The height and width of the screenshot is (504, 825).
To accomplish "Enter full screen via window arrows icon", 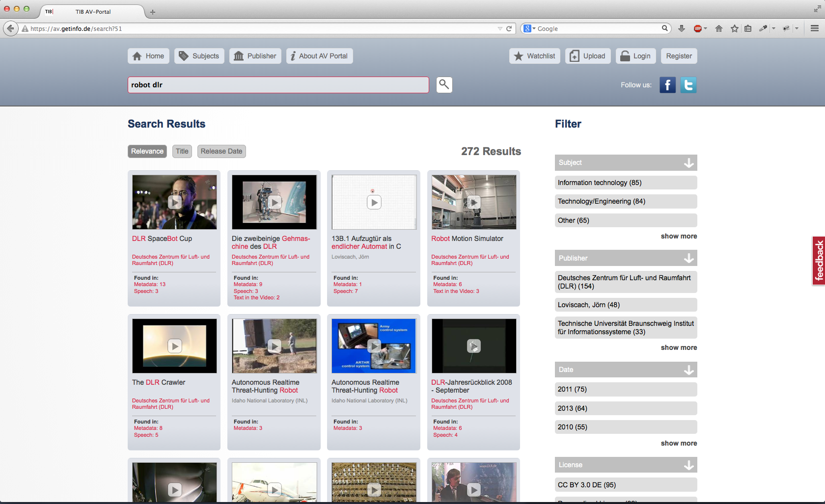I will pyautogui.click(x=818, y=9).
